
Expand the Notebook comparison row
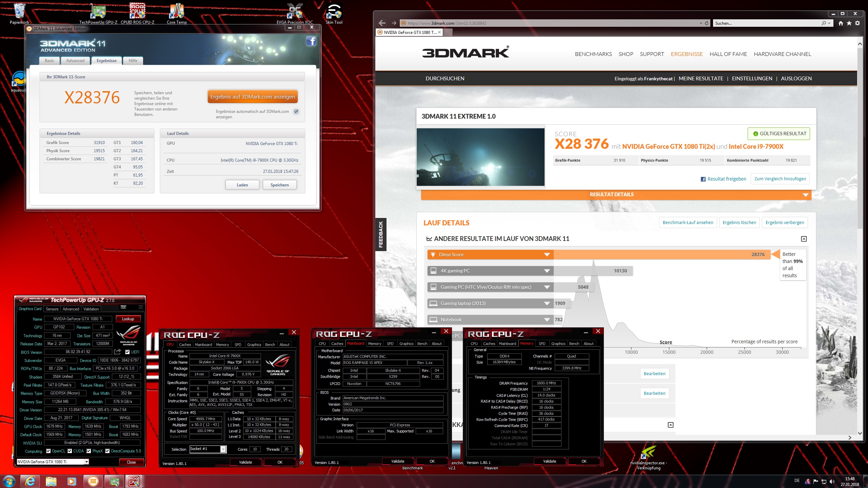(547, 320)
